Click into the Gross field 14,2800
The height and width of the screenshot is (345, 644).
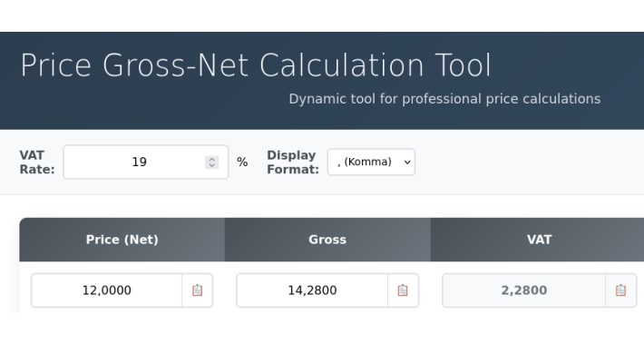click(x=312, y=291)
